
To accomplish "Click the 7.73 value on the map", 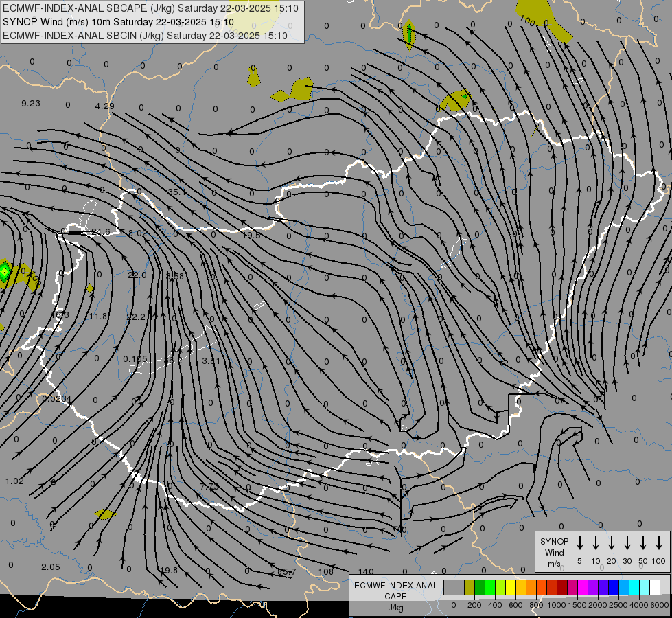I will pos(209,486).
